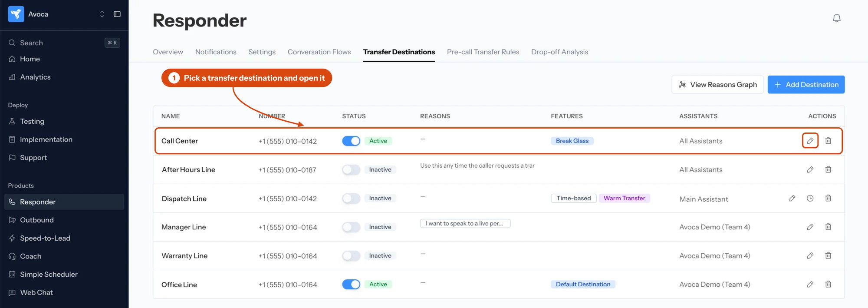Screen dimensions: 868x308
Task: Delete the Dispatch Line row
Action: pos(828,198)
